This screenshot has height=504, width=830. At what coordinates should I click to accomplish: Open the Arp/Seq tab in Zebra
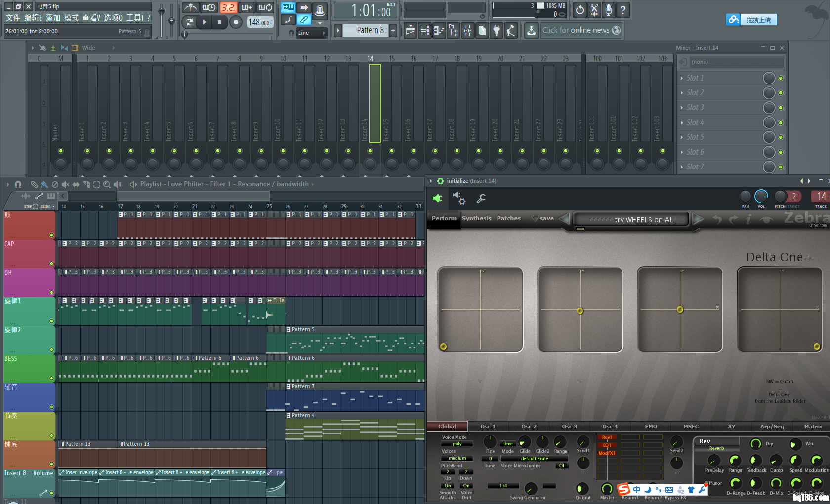(x=772, y=426)
